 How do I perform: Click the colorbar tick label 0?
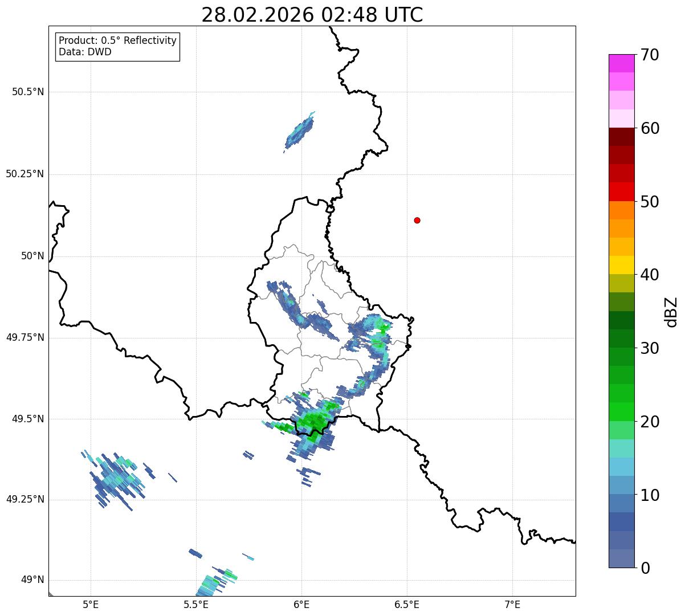click(645, 568)
